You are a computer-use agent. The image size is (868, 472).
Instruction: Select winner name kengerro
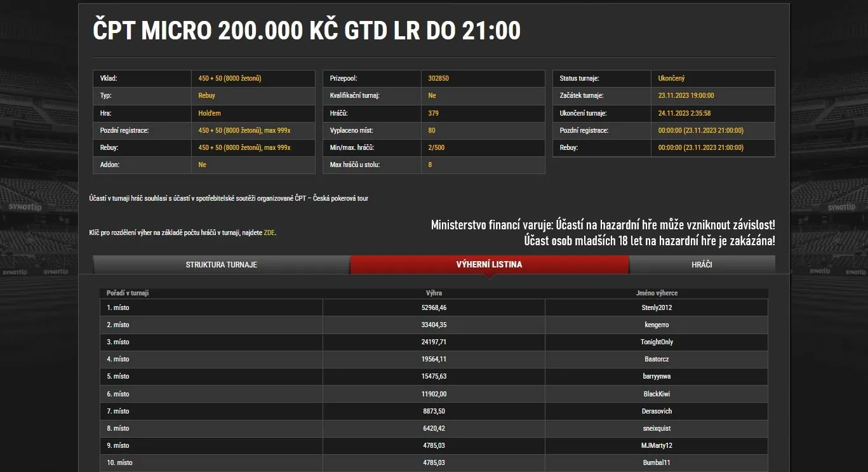pyautogui.click(x=657, y=325)
